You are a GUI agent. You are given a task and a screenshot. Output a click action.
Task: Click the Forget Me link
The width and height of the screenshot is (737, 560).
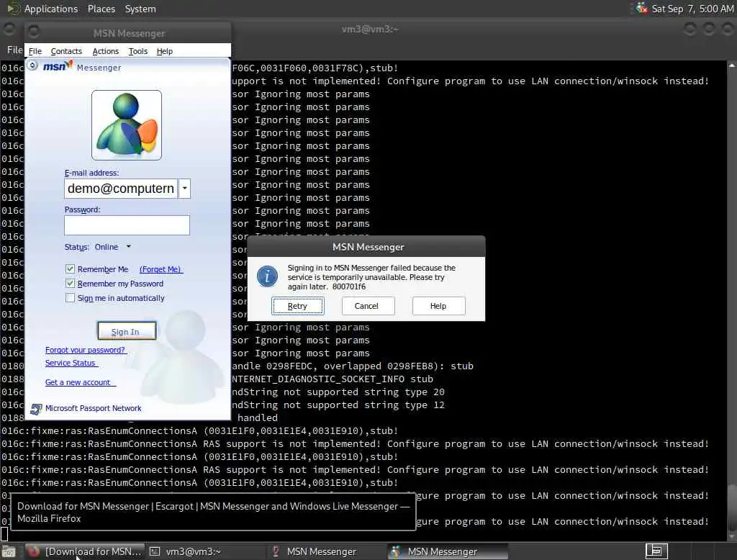[160, 269]
